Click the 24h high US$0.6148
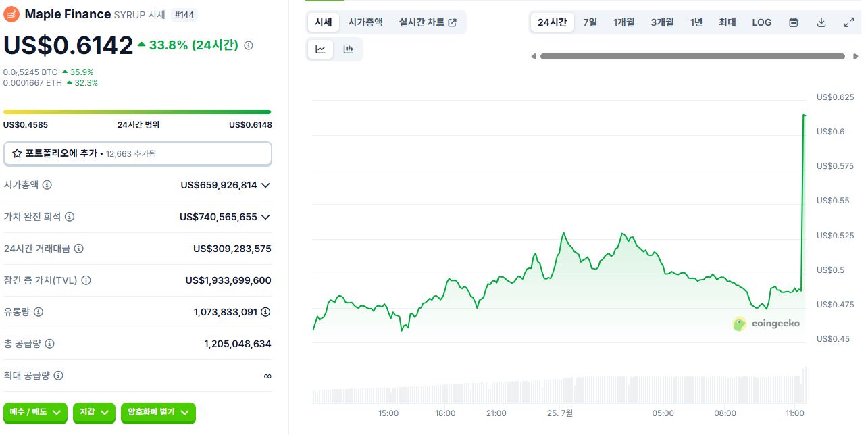Screen dimensions: 868x435 [251, 125]
